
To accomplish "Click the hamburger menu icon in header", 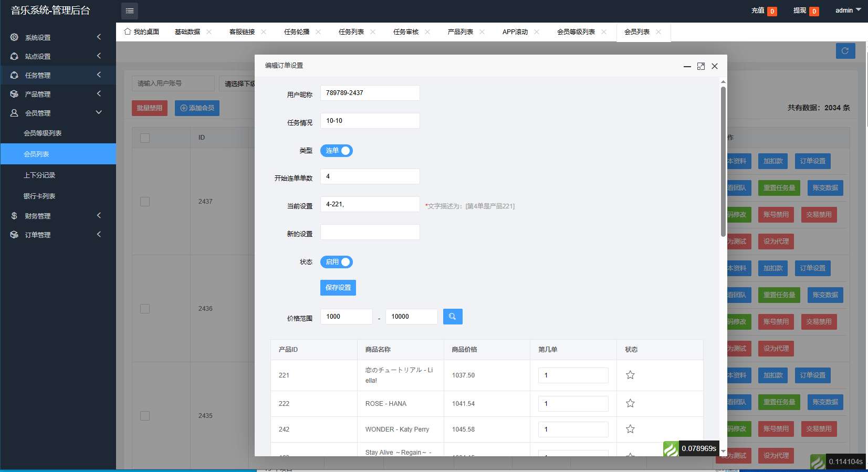I will coord(130,11).
